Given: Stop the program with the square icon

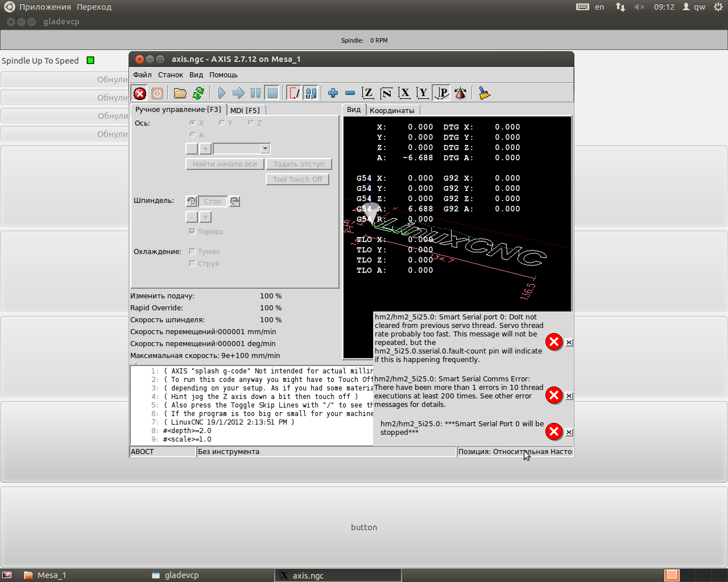Looking at the screenshot, I should point(272,93).
